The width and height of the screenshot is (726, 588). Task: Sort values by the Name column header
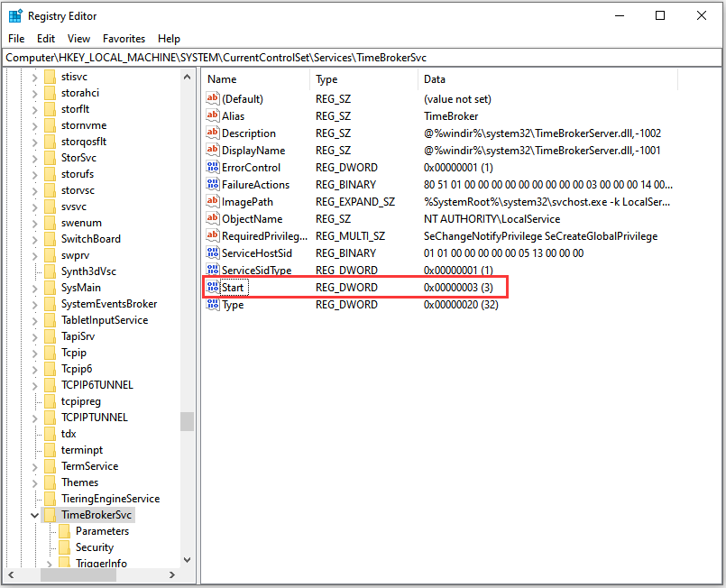(x=256, y=79)
